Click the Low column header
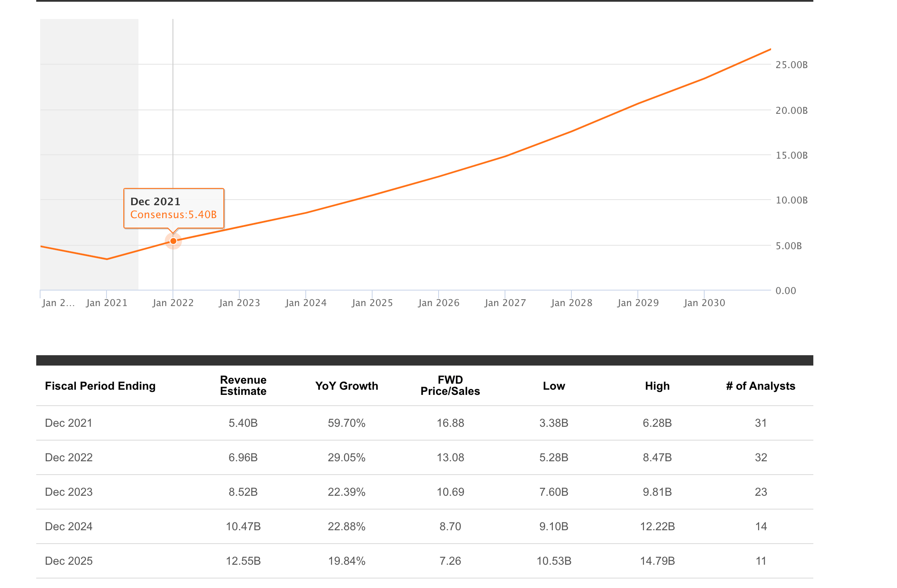Screen dimensions: 897x588 tap(554, 386)
